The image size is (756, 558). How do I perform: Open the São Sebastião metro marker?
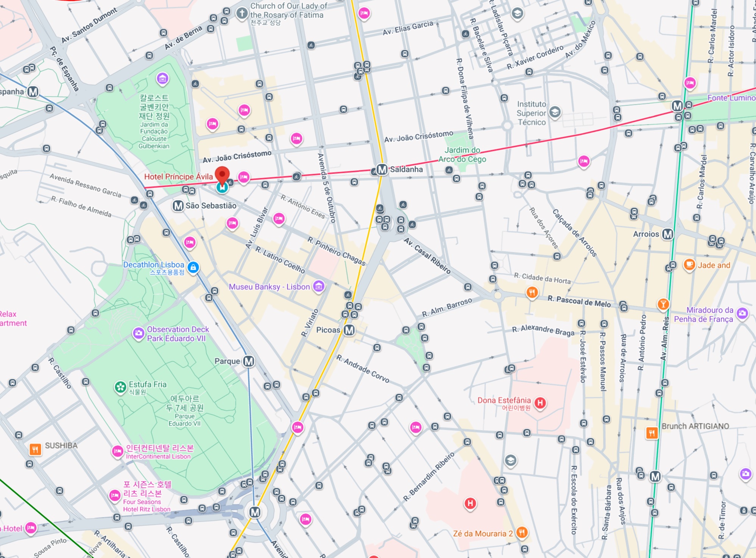(x=178, y=206)
